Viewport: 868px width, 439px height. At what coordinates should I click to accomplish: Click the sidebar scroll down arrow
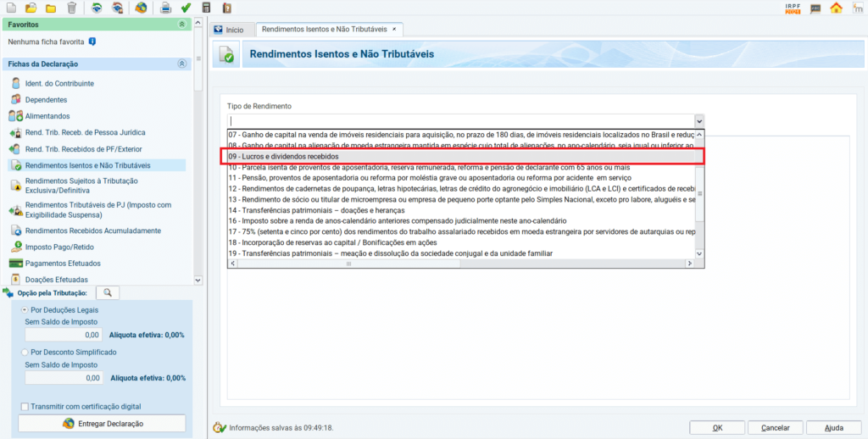(x=198, y=281)
